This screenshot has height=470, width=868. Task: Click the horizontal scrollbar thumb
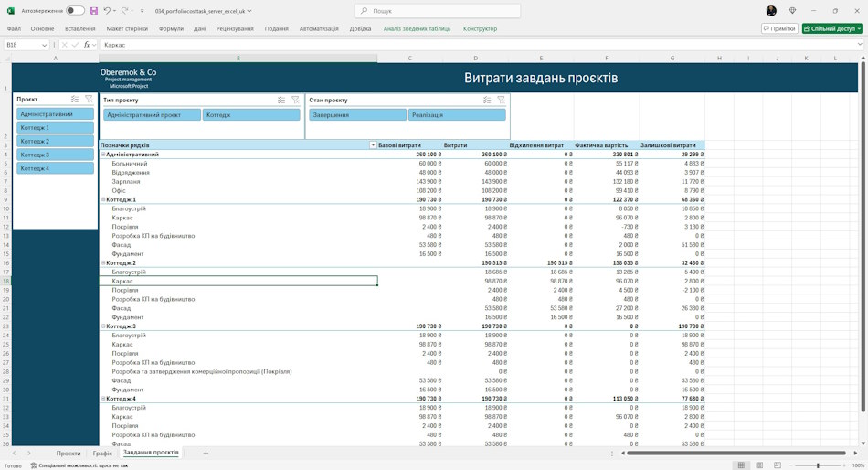click(x=736, y=453)
